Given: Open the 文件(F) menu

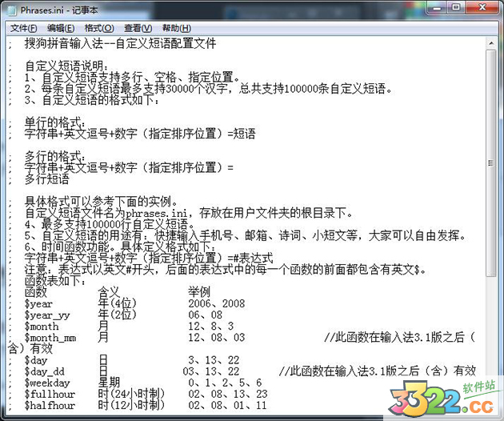Looking at the screenshot, I should click(23, 28).
